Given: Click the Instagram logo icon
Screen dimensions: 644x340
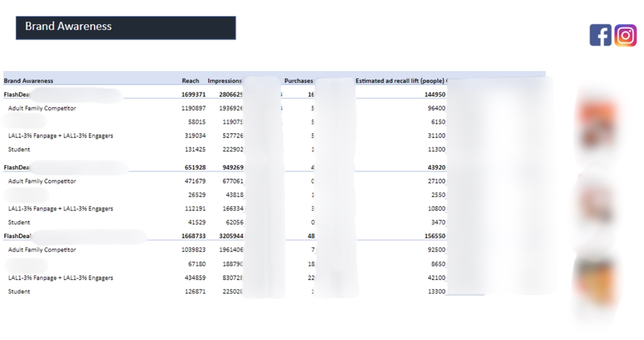Looking at the screenshot, I should point(625,36).
